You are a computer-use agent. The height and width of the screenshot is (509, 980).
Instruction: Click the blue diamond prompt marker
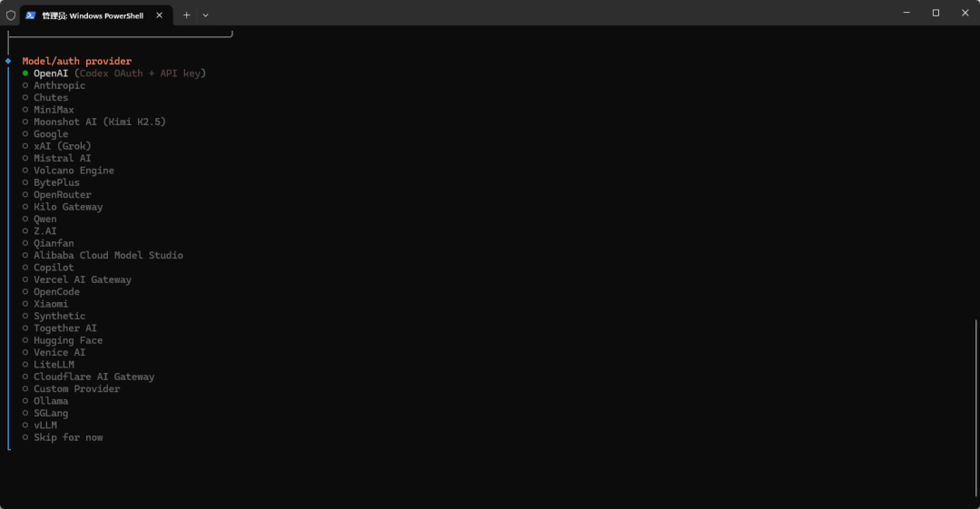(x=8, y=61)
